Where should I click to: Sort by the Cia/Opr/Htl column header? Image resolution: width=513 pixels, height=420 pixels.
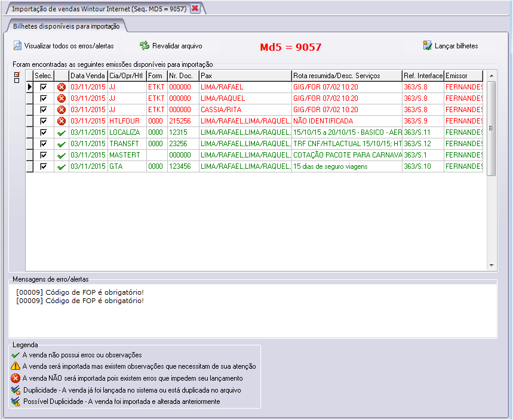pyautogui.click(x=127, y=76)
